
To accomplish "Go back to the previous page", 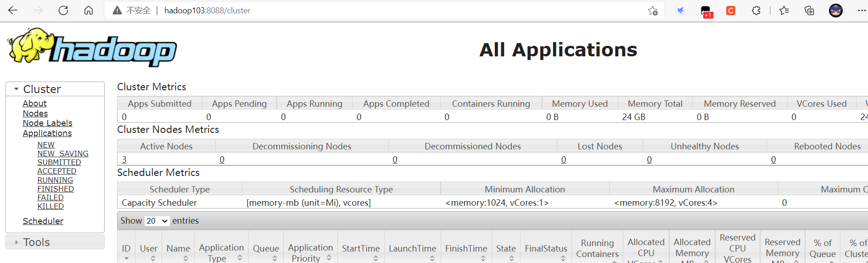I will pos(13,10).
